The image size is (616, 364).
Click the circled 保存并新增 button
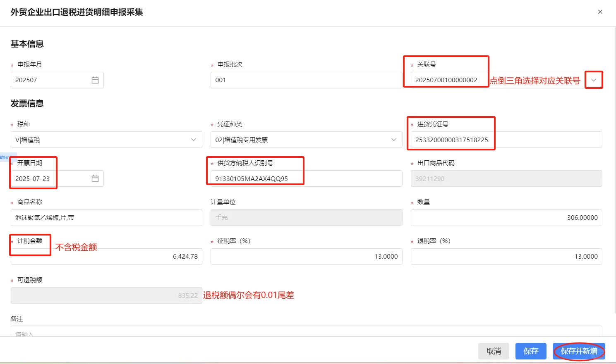tap(578, 351)
